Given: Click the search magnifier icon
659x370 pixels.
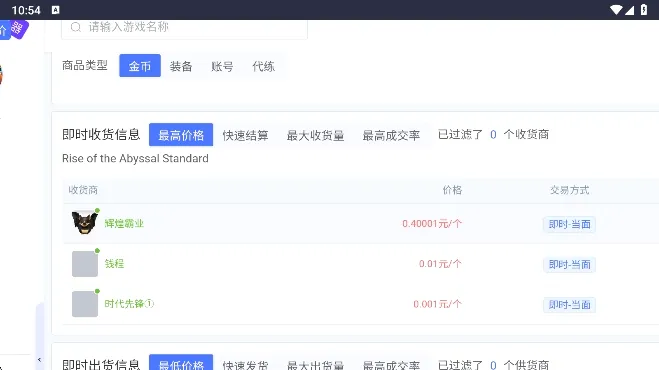Looking at the screenshot, I should (x=76, y=27).
